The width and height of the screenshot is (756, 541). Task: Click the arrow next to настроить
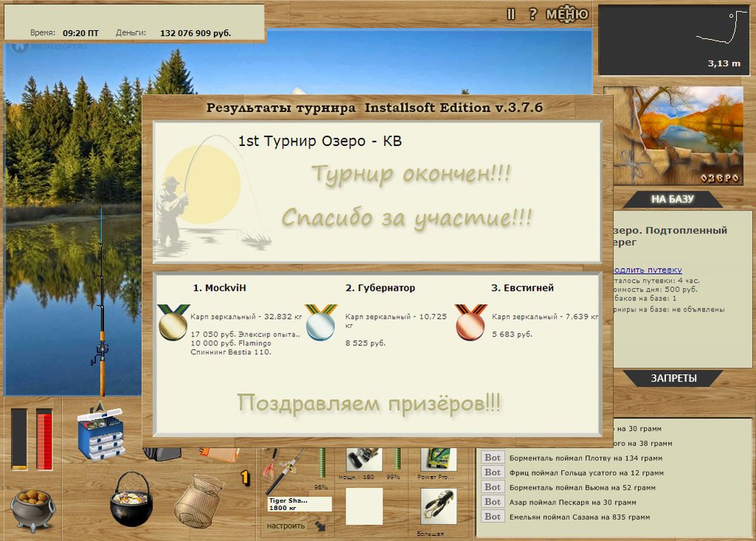pyautogui.click(x=320, y=526)
